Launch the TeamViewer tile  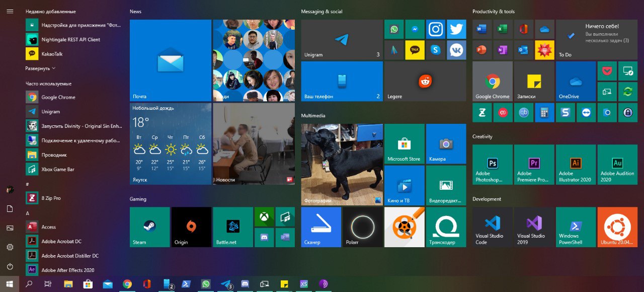tap(586, 113)
